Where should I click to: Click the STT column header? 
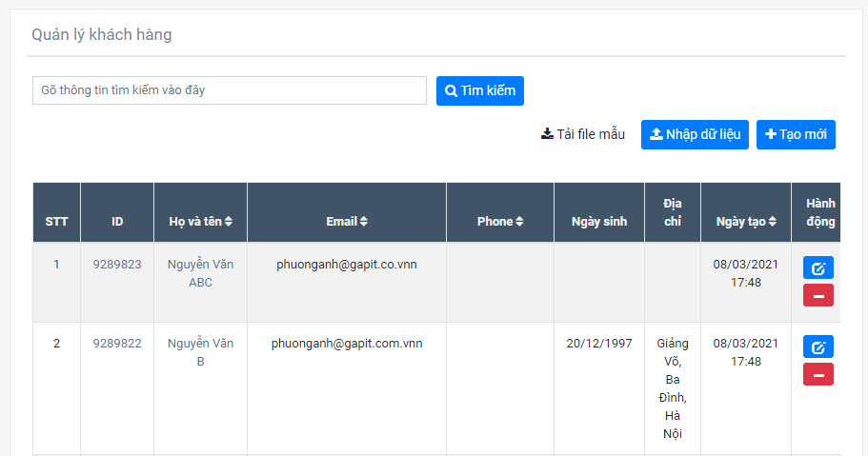[x=56, y=222]
